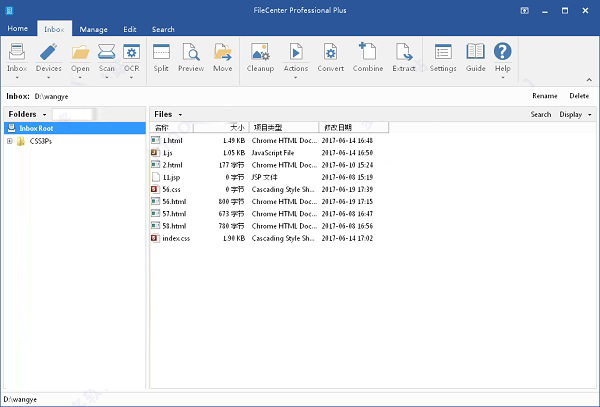Click the 1.html file icon

[155, 140]
